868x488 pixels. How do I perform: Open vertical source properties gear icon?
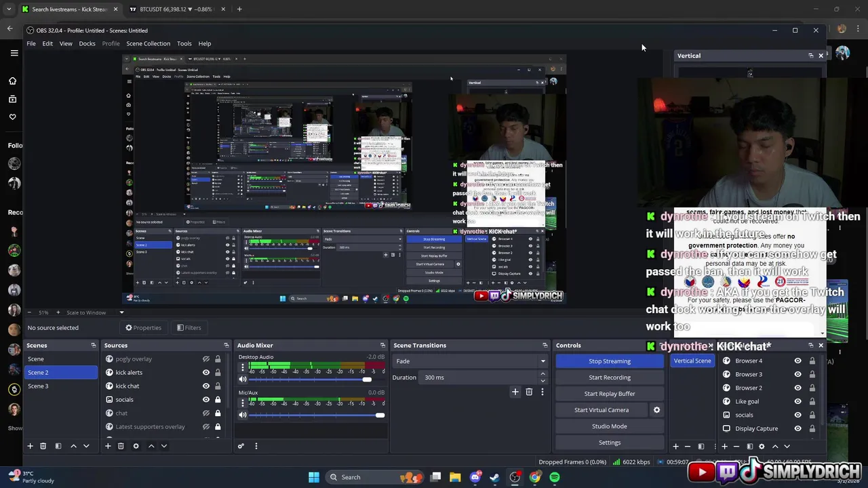coord(762,446)
